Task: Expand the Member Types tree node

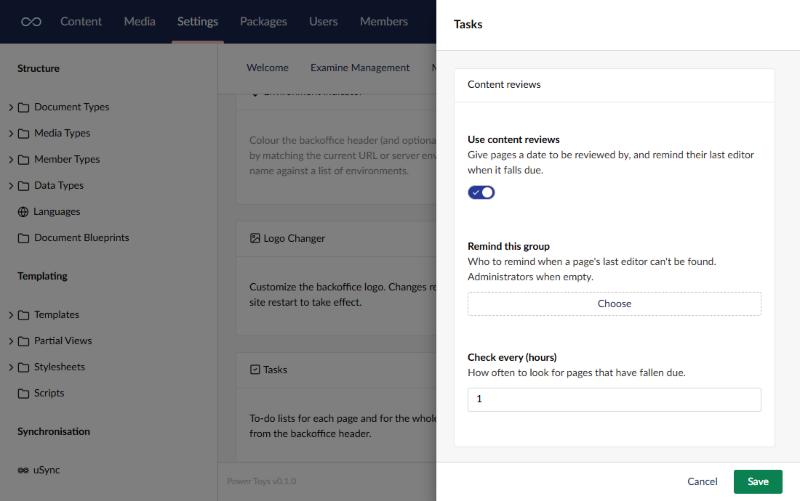Action: point(11,160)
